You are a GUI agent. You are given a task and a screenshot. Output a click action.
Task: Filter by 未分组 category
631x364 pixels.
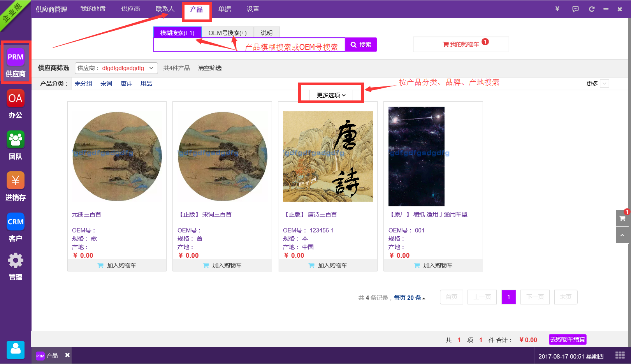pyautogui.click(x=83, y=84)
